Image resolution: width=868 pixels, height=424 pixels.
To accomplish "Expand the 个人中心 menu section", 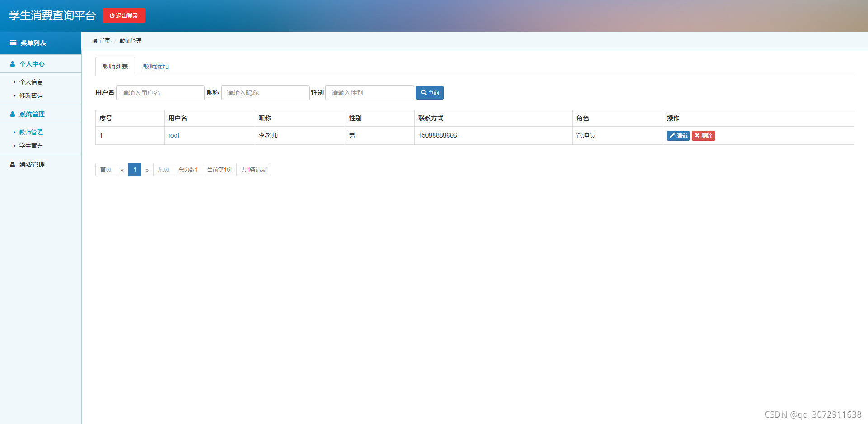I will click(x=41, y=64).
